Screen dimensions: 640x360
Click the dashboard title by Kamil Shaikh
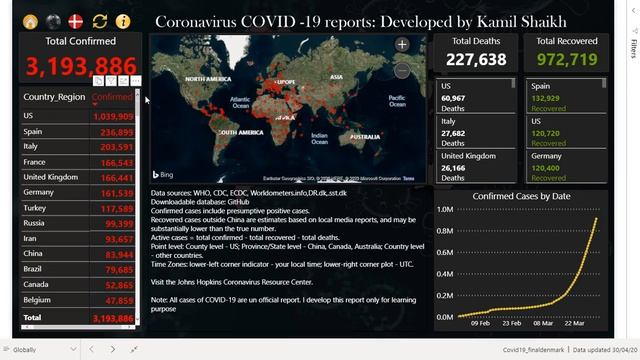click(x=361, y=22)
